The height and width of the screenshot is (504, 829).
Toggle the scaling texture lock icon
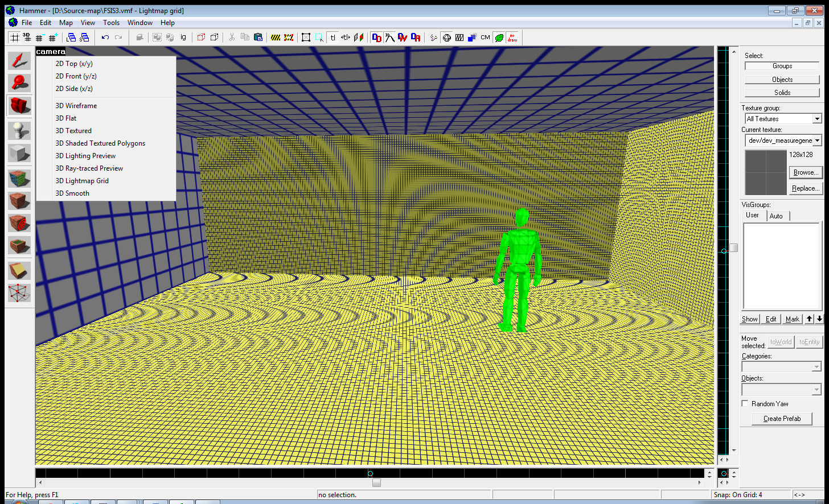pyautogui.click(x=346, y=38)
